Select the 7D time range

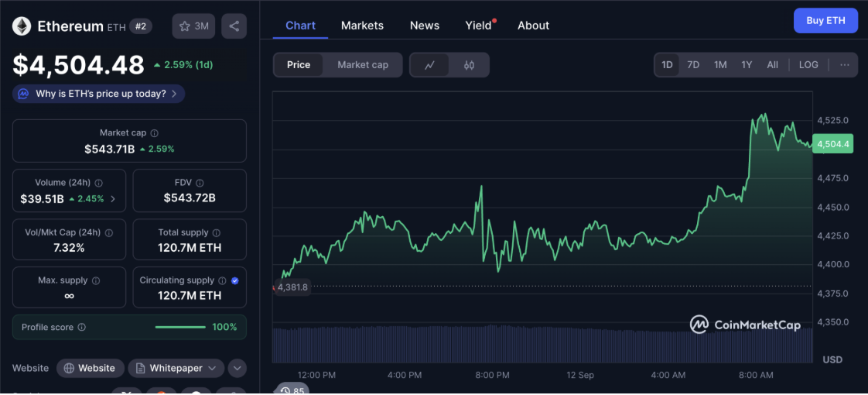click(693, 65)
